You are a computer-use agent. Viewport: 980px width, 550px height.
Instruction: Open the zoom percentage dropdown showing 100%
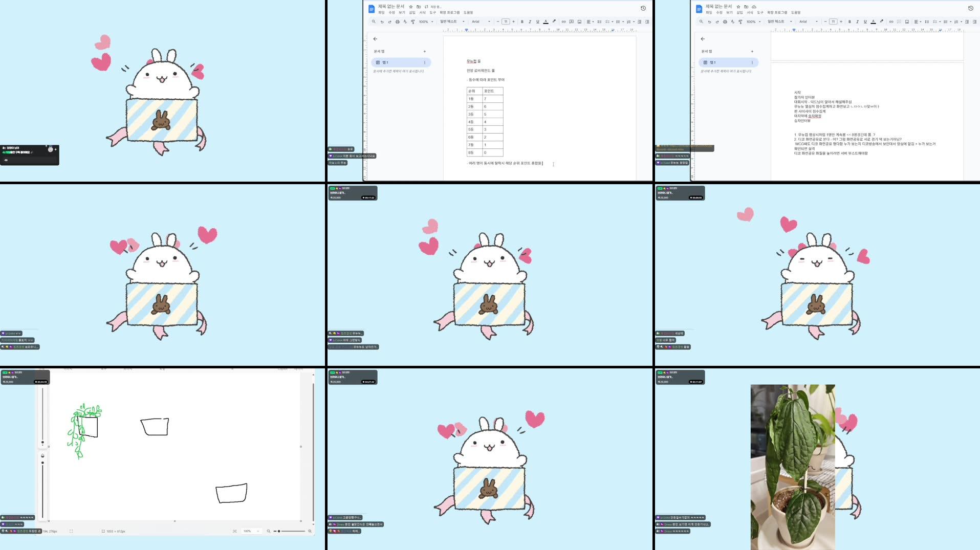click(424, 21)
